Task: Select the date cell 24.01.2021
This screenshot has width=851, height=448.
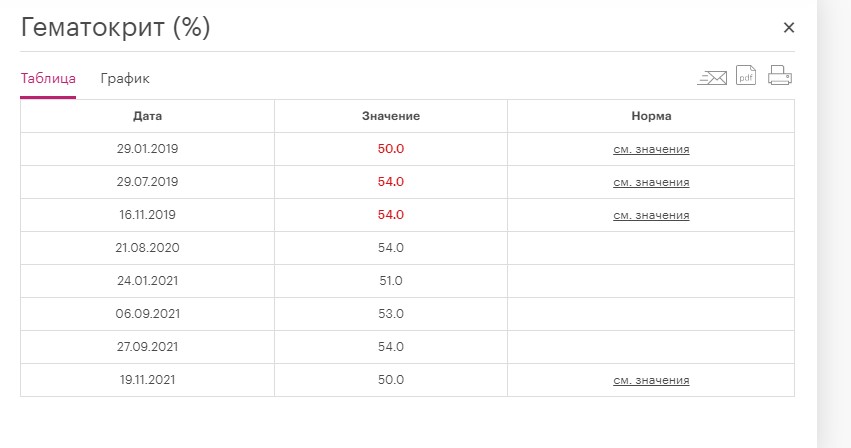Action: tap(147, 281)
